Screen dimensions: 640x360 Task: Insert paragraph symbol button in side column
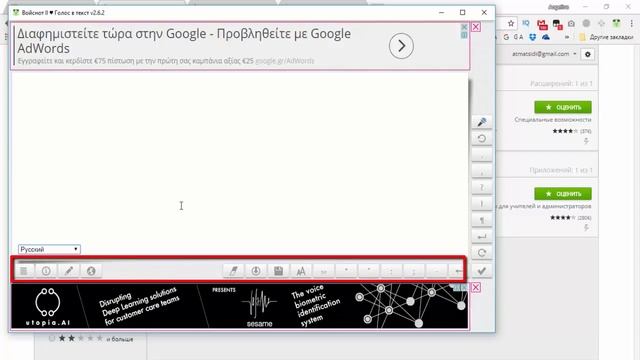click(482, 220)
